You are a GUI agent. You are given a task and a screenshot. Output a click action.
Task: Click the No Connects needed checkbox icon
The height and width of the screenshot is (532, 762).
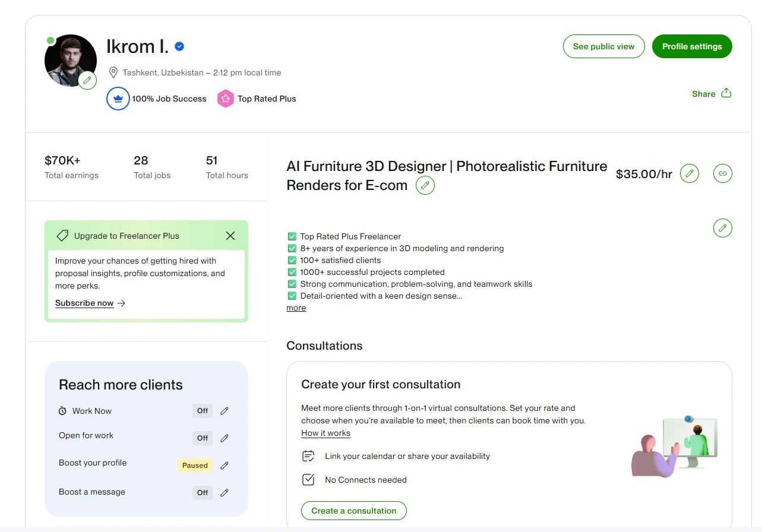(x=308, y=479)
